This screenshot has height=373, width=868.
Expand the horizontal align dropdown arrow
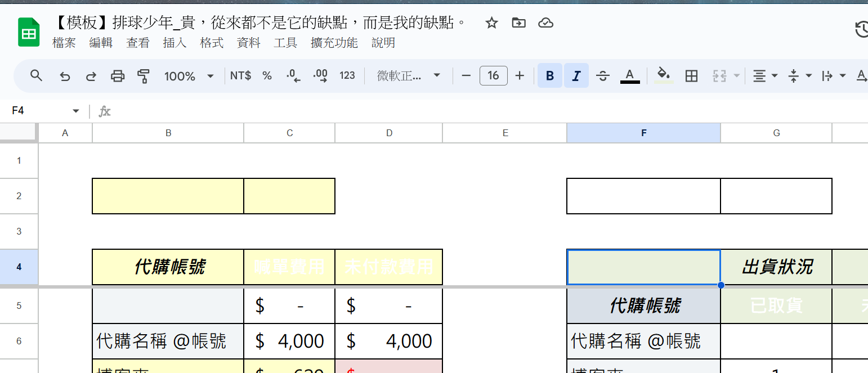[x=775, y=76]
